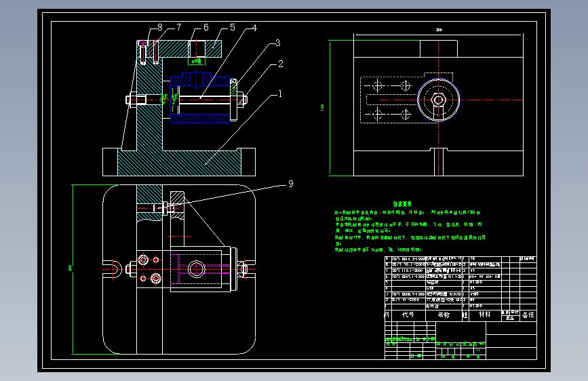Click part callout number 8
This screenshot has height=381, width=588.
[x=160, y=27]
